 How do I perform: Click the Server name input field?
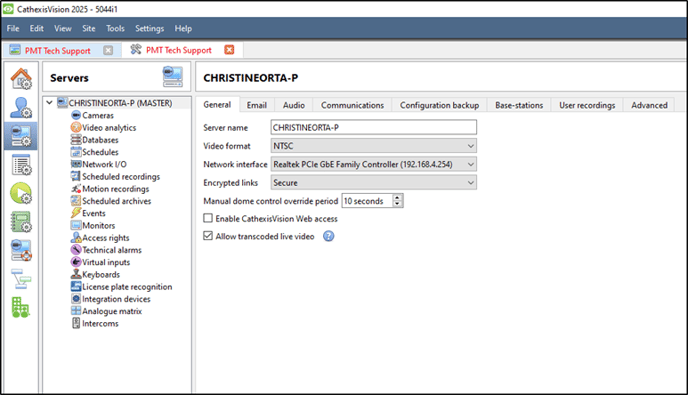(x=374, y=127)
